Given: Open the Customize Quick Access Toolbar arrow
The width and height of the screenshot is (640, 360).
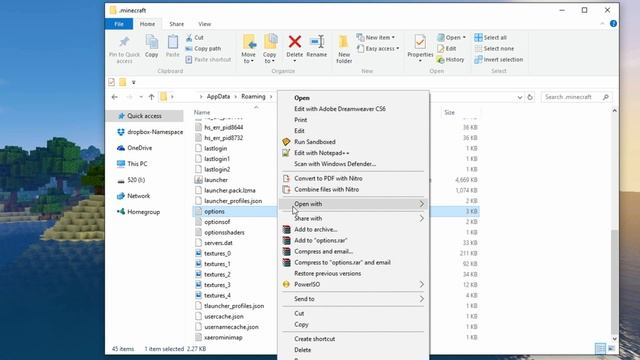Looking at the screenshot, I should coord(133,82).
